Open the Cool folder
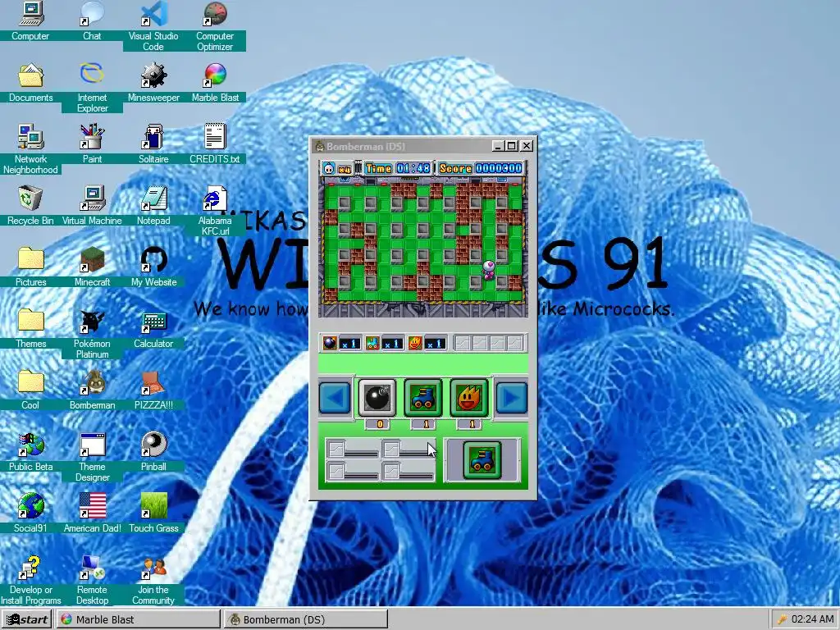Image resolution: width=840 pixels, height=630 pixels. (x=30, y=390)
